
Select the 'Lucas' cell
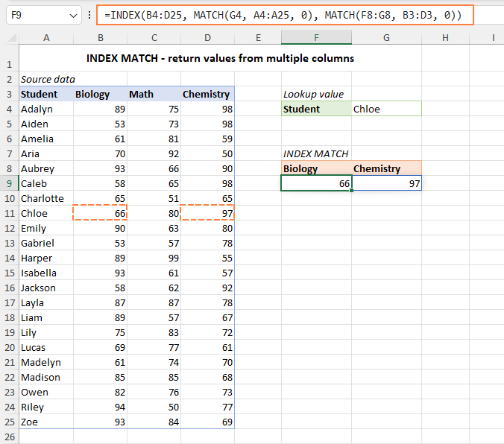(x=46, y=347)
